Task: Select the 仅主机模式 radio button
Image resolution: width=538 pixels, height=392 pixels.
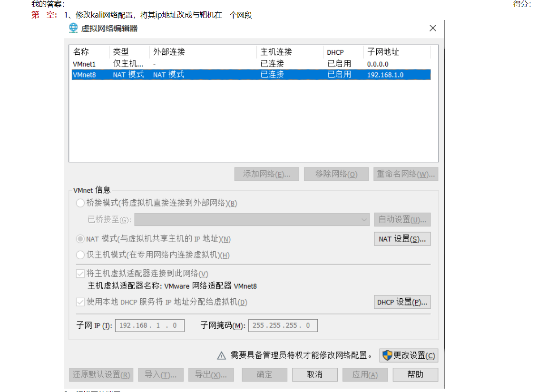Action: tap(80, 255)
